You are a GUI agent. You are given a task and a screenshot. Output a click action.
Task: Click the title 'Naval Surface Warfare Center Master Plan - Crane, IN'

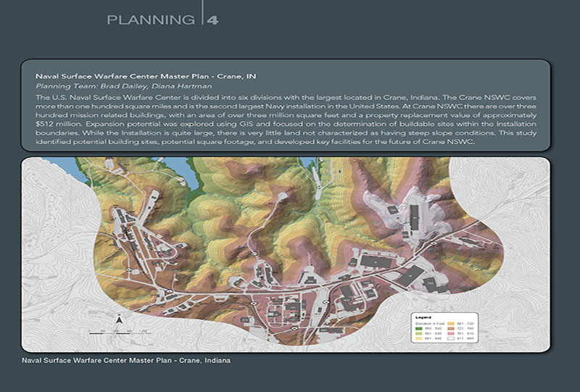pos(146,76)
